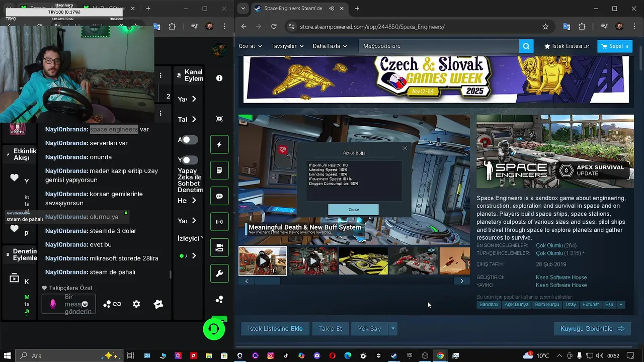Play the first trailer video thumbnail
Screen dimensions: 644x362
(x=263, y=260)
